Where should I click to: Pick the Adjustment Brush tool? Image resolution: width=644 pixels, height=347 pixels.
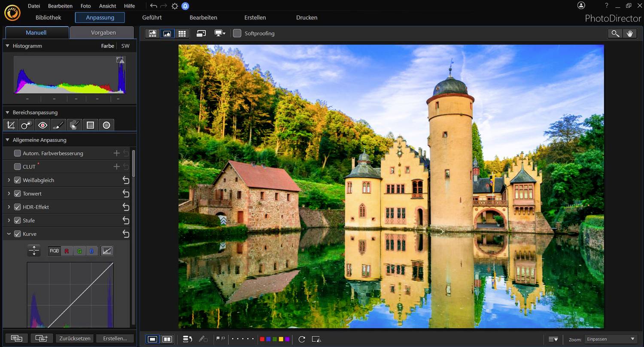(x=58, y=125)
